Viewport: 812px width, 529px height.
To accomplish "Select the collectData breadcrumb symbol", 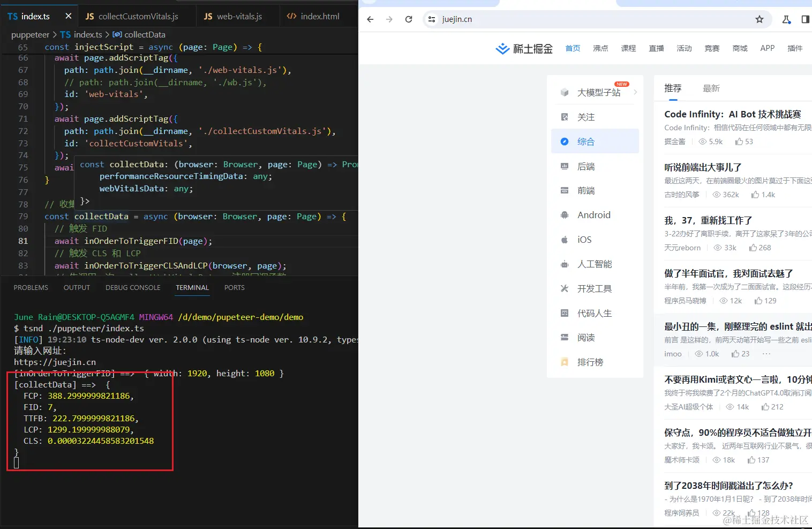I will (x=139, y=34).
